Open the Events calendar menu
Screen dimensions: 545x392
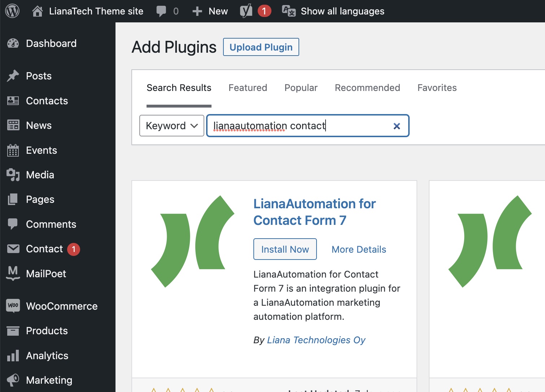(41, 151)
